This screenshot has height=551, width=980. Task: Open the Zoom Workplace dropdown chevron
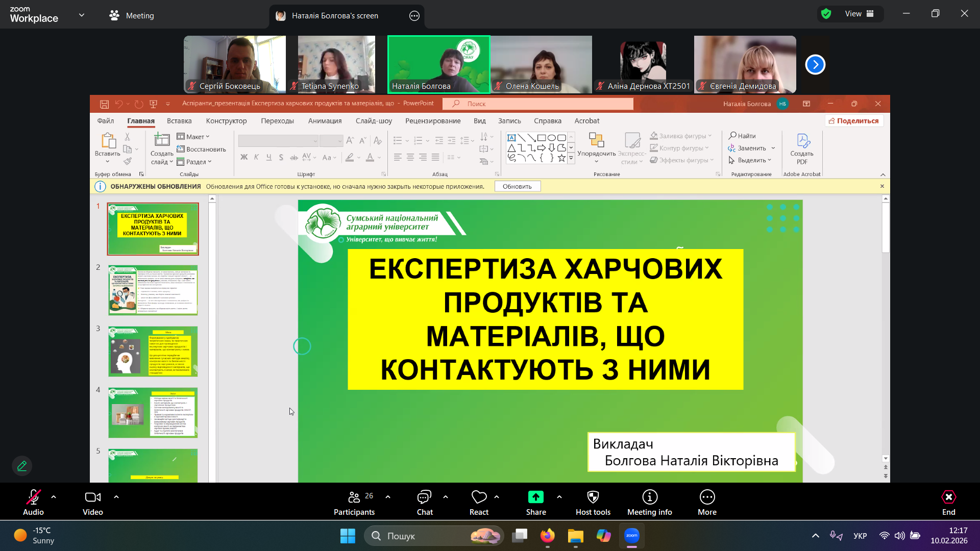82,15
